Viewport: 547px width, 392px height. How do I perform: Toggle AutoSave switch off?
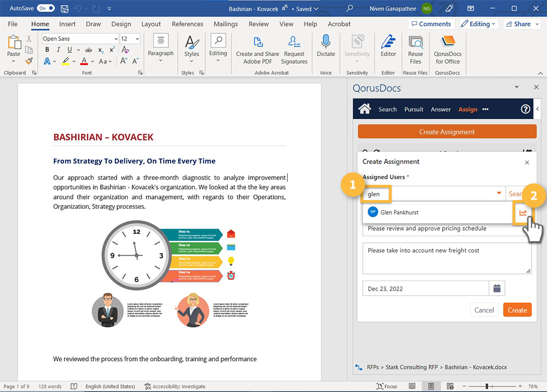click(x=46, y=8)
